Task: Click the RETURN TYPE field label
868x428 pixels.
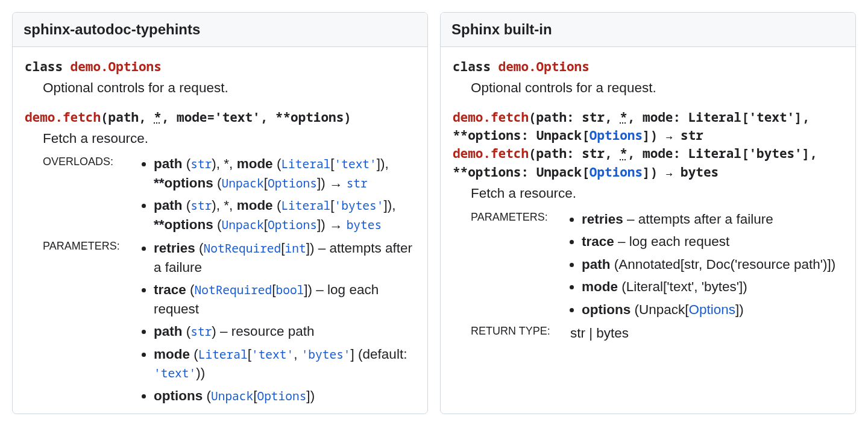Action: click(511, 331)
